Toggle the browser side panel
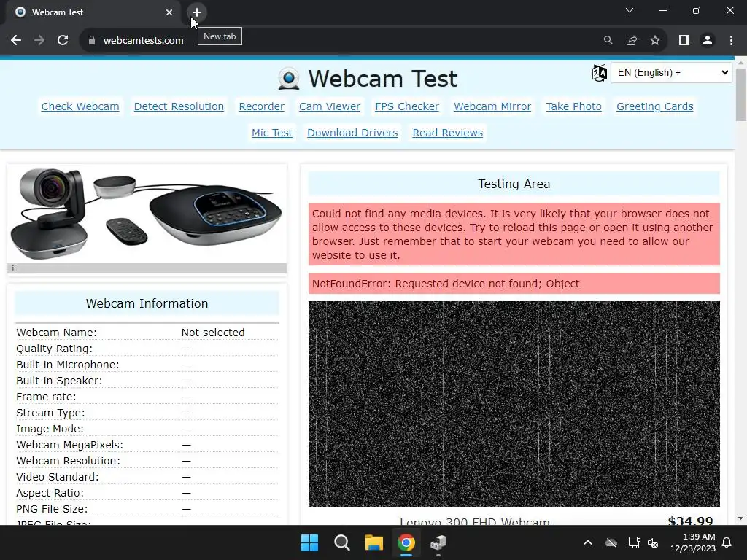This screenshot has width=747, height=560. tap(684, 41)
